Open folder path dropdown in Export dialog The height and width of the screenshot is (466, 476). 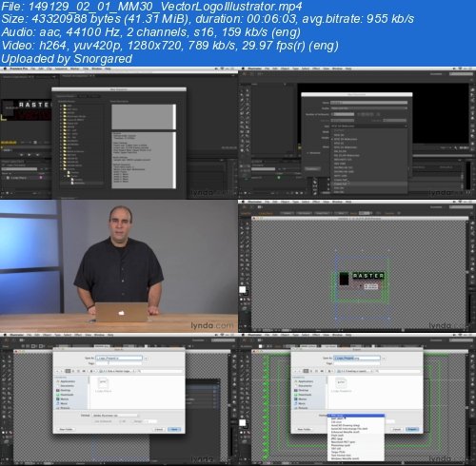coord(355,371)
